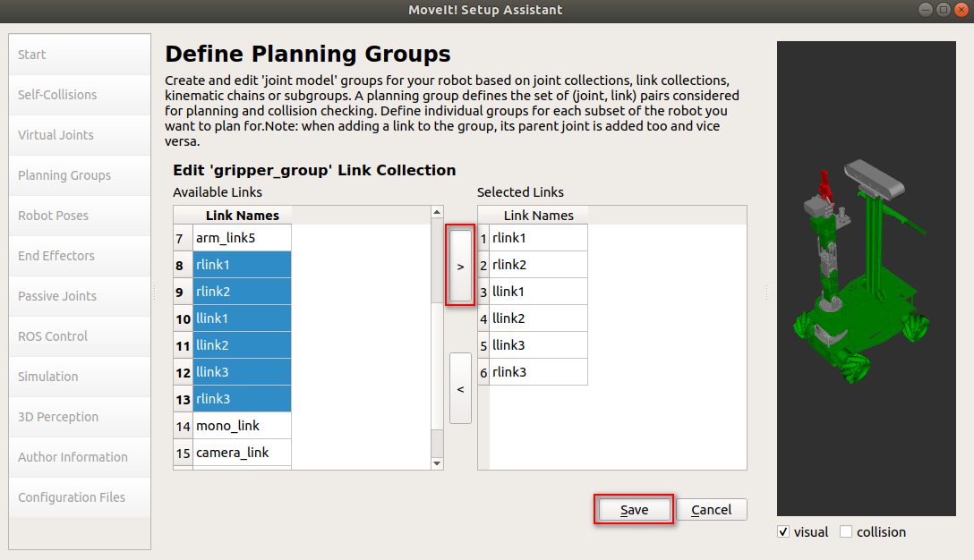Open the Robot Poses step
This screenshot has height=560, width=974.
point(80,216)
